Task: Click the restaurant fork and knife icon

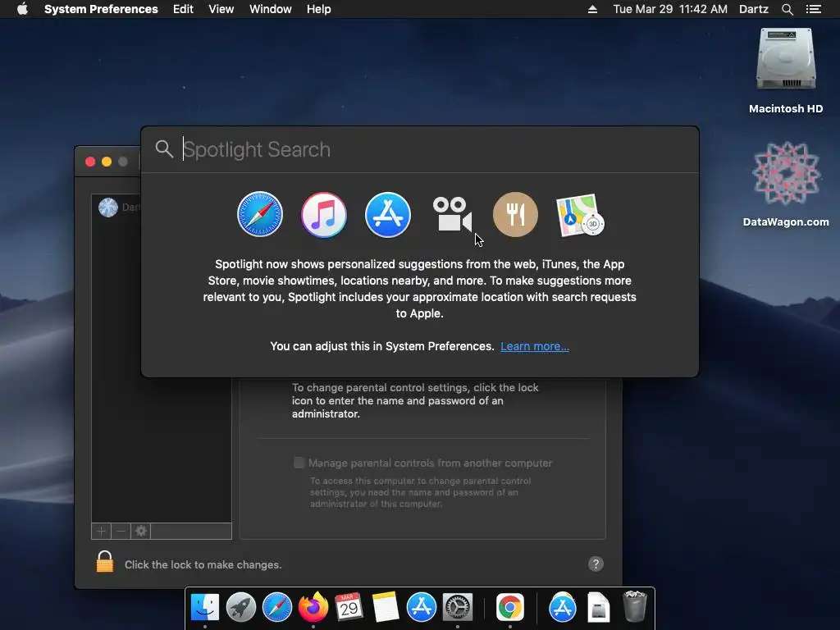Action: point(515,214)
